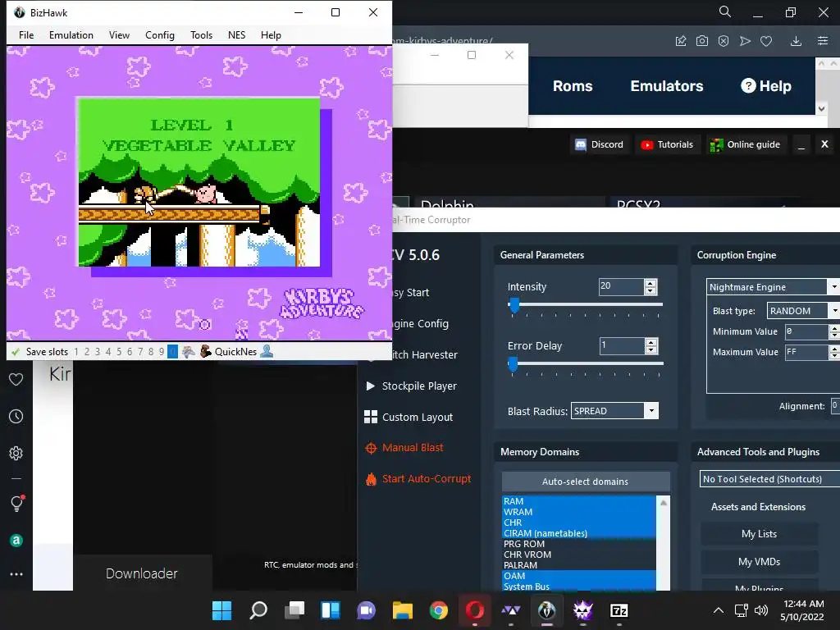
Task: Select CIRAM (nametables) domain
Action: (578, 533)
